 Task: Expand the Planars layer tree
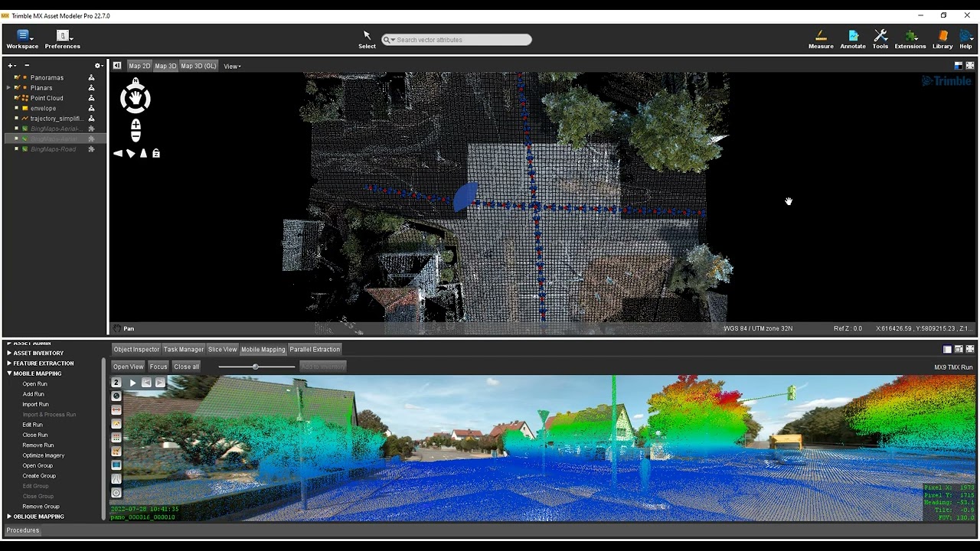point(8,88)
